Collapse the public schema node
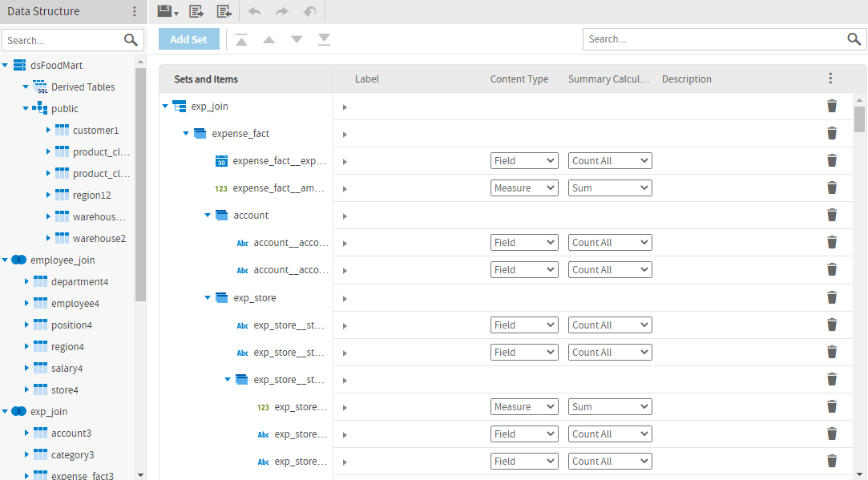This screenshot has height=480, width=868. tap(26, 108)
